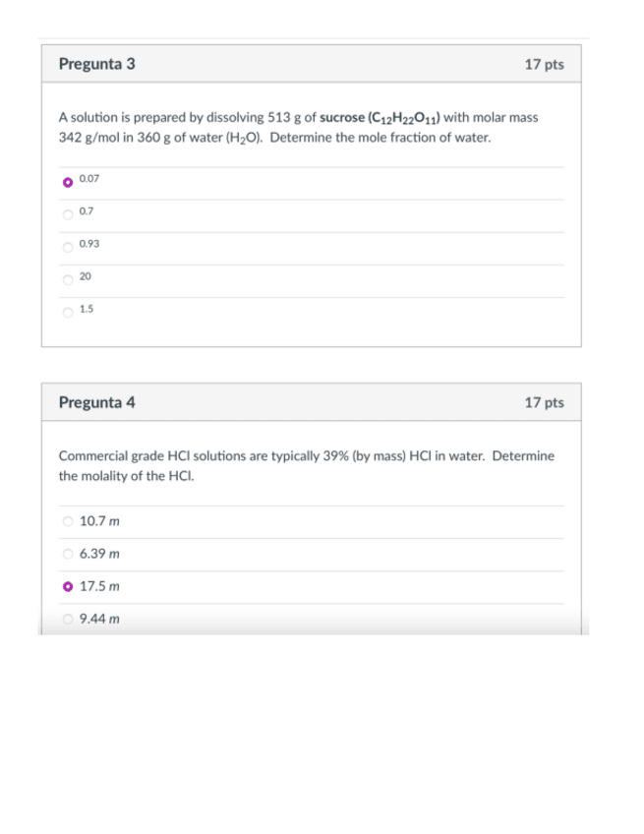
Task: Select the 0.07 answer option radio button
Action: point(67,181)
